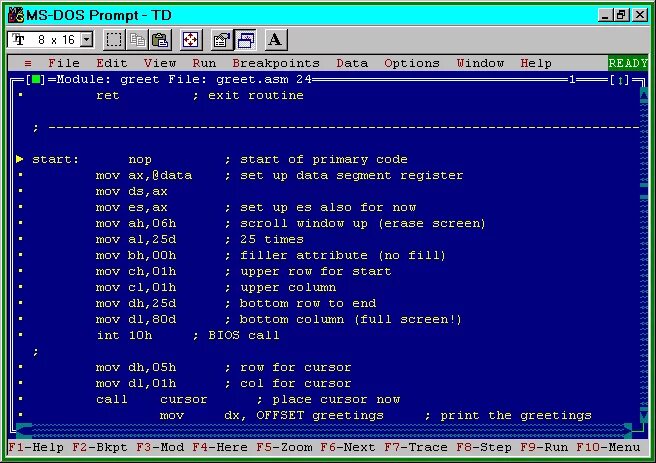Open the MS-DOS Prompt title bar icon
This screenshot has width=656, height=463.
pos(16,15)
